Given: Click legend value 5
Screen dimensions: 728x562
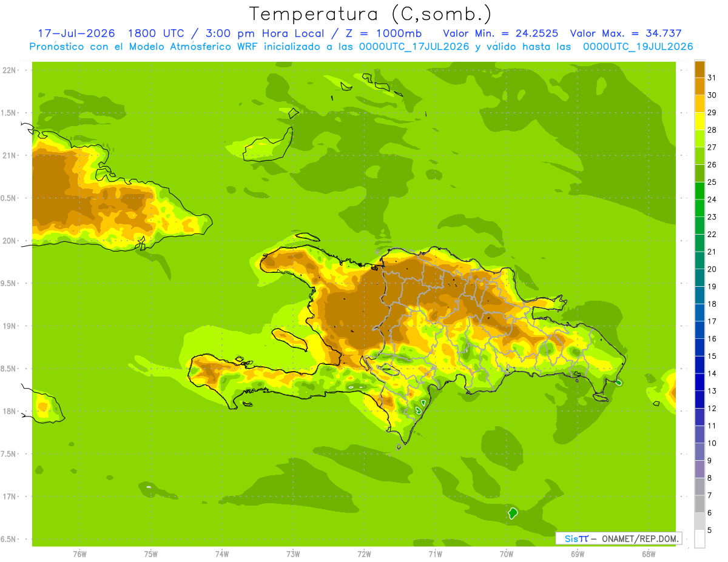Looking at the screenshot, I should (x=710, y=530).
